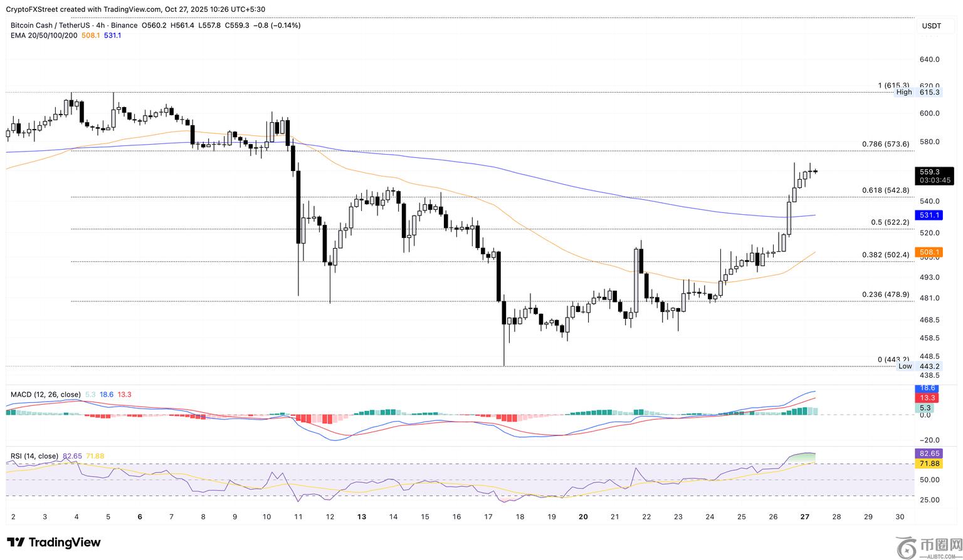
Task: Open the USDT currency selector
Action: 931,26
